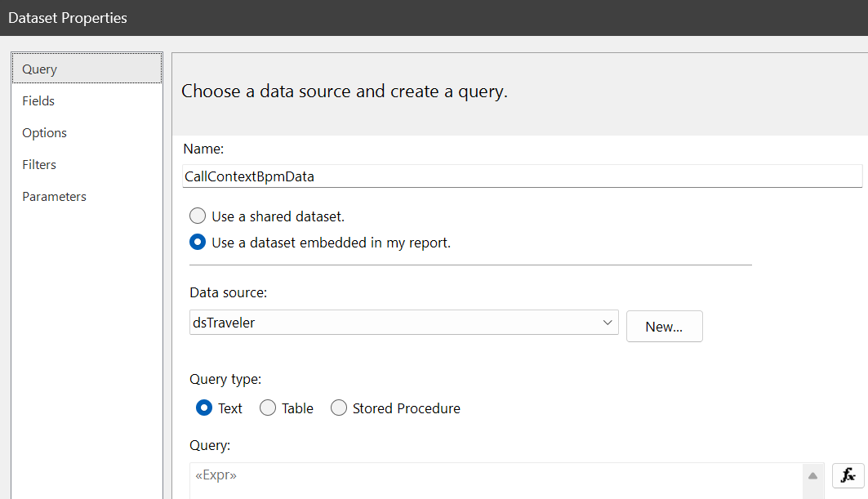This screenshot has height=499, width=868.
Task: Set query type to Stored Procedure
Action: coord(339,408)
